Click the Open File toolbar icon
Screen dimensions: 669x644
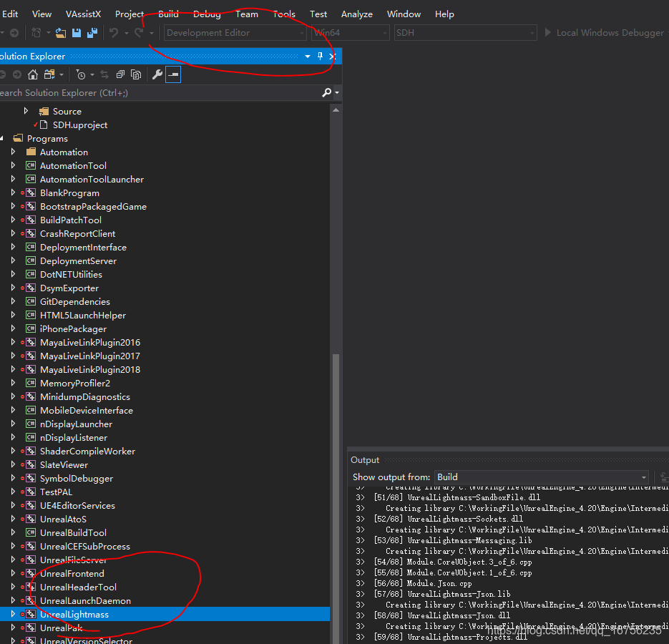pyautogui.click(x=61, y=33)
